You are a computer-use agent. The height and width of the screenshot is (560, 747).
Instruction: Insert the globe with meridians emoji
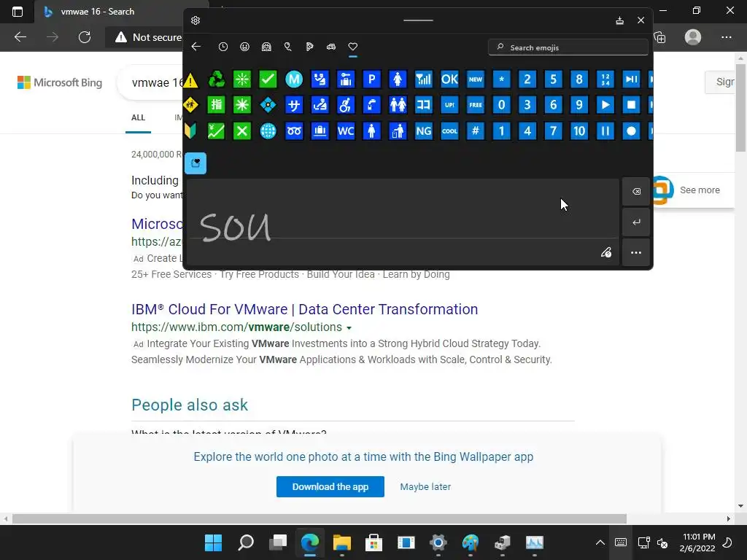click(x=268, y=131)
